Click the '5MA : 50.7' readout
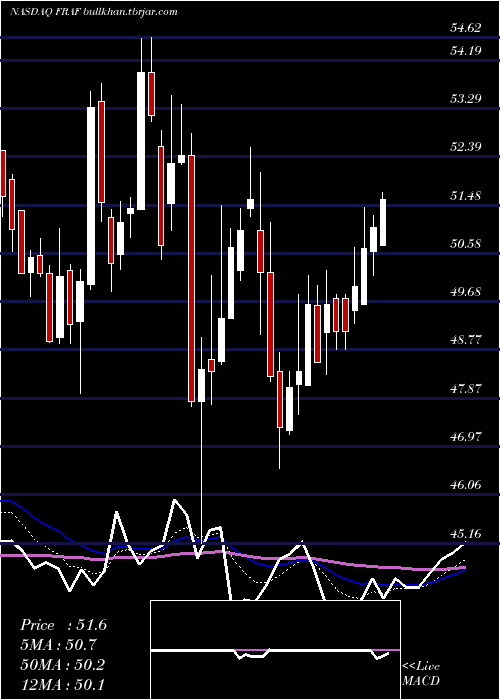Viewport: 500px width, 700px height. 59,645
